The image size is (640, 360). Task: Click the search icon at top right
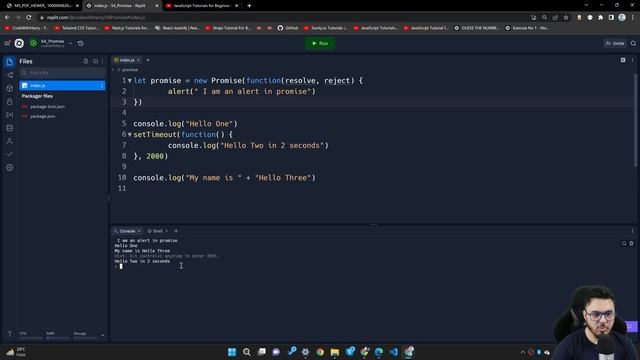(633, 43)
